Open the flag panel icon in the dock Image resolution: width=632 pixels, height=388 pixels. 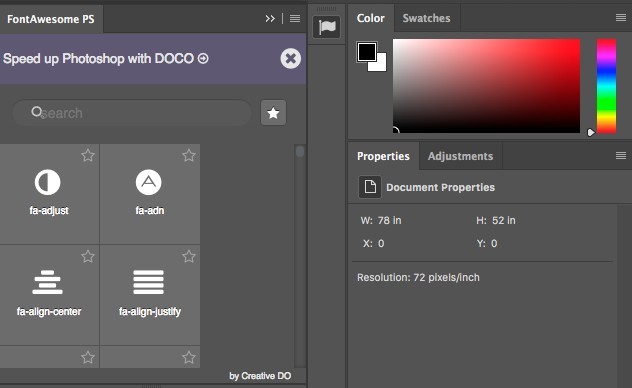coord(326,27)
